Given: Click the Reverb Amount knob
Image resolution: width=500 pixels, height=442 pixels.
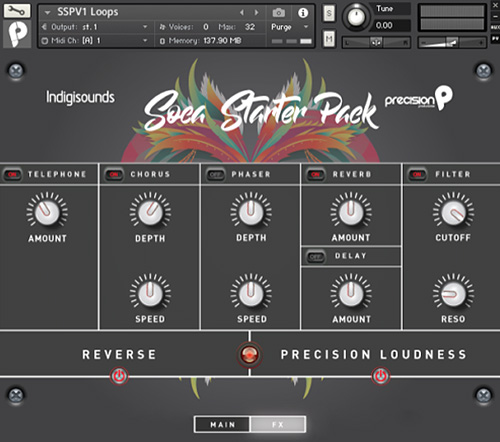Looking at the screenshot, I should click(x=351, y=212).
